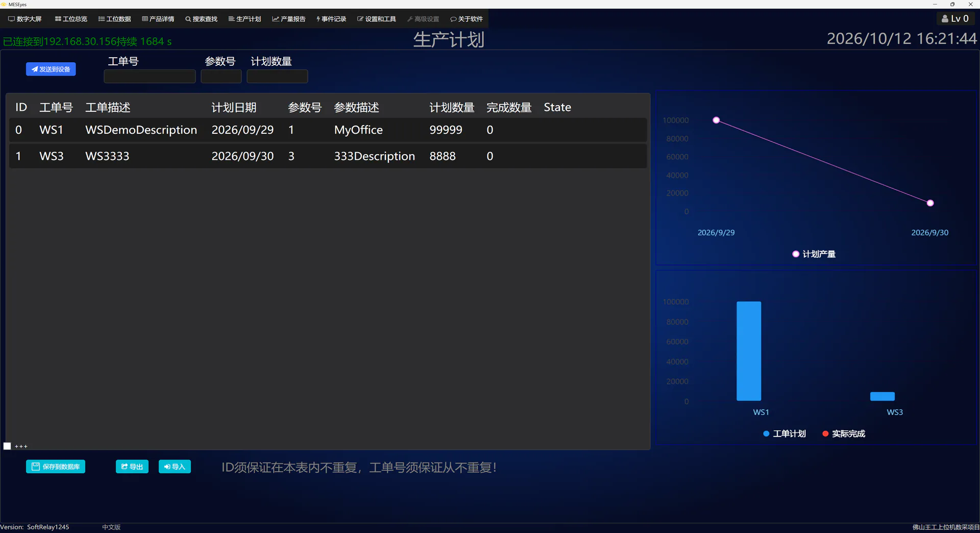
Task: Focus the 计划数量 input field
Action: [277, 76]
